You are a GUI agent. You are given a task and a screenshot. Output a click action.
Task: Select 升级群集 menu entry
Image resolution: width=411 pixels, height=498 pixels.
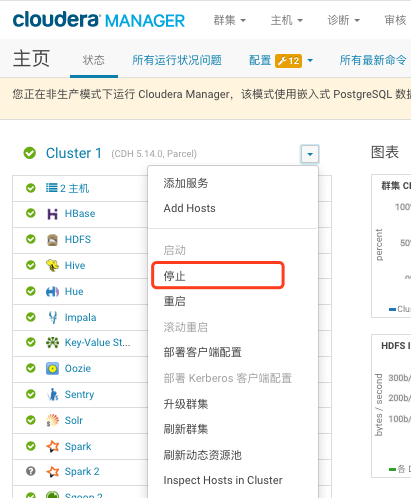pyautogui.click(x=186, y=404)
